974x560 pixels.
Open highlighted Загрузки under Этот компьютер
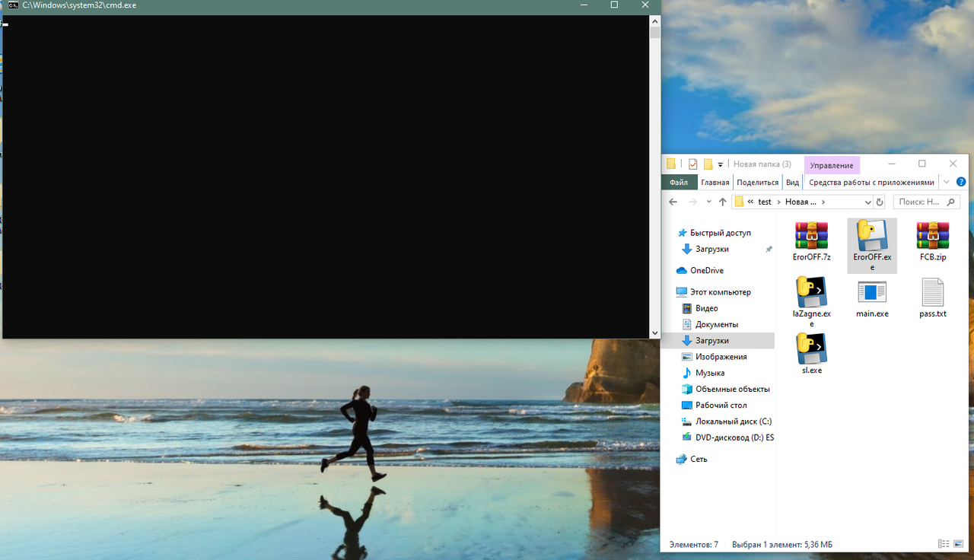[718, 341]
